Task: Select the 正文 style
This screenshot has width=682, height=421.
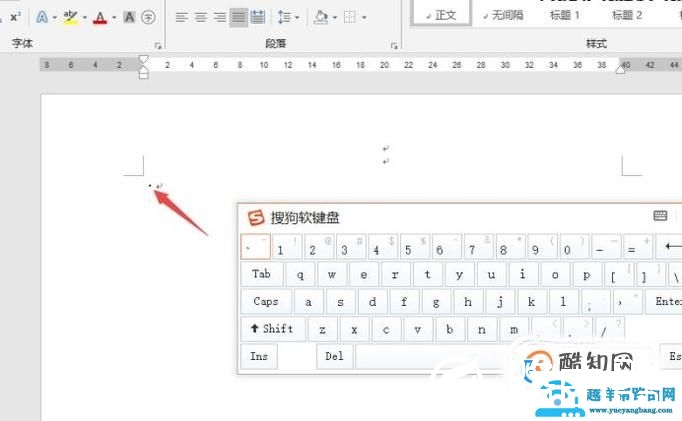Action: [441, 15]
